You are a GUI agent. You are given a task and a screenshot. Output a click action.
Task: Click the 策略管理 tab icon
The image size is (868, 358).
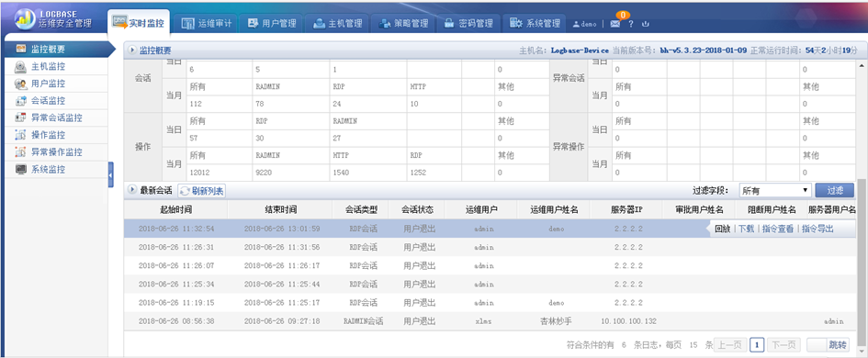pyautogui.click(x=385, y=23)
